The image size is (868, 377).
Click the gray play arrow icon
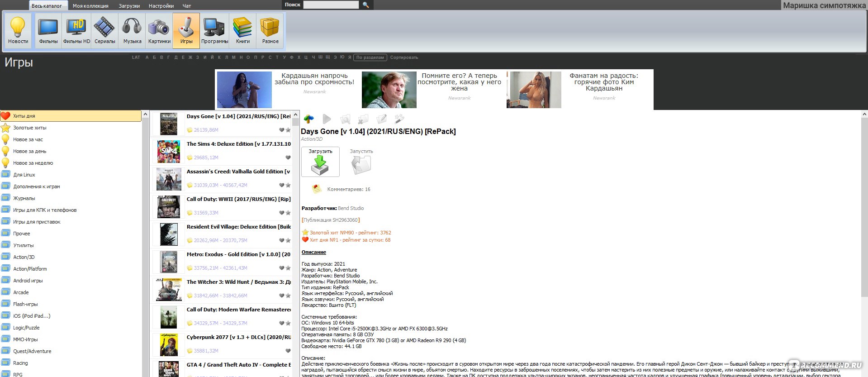(327, 119)
